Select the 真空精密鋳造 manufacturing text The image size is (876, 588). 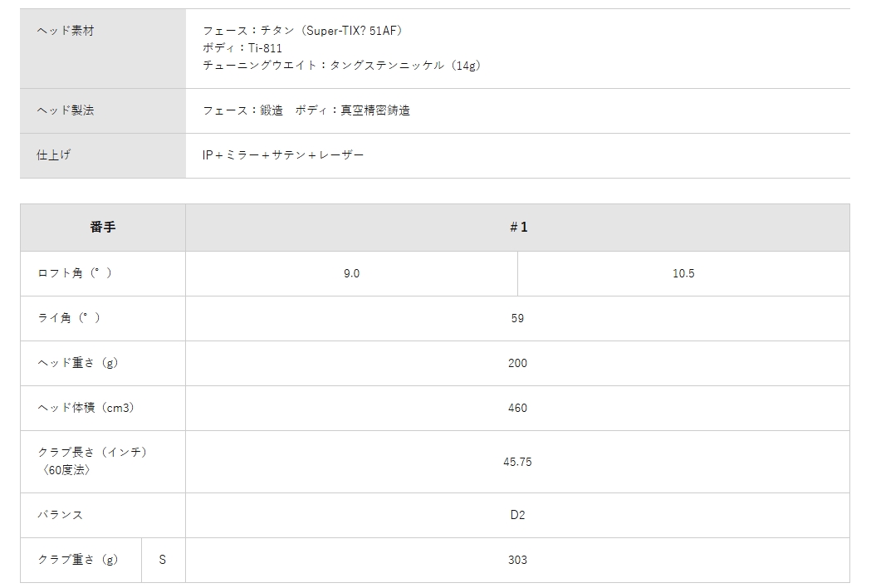[375, 110]
